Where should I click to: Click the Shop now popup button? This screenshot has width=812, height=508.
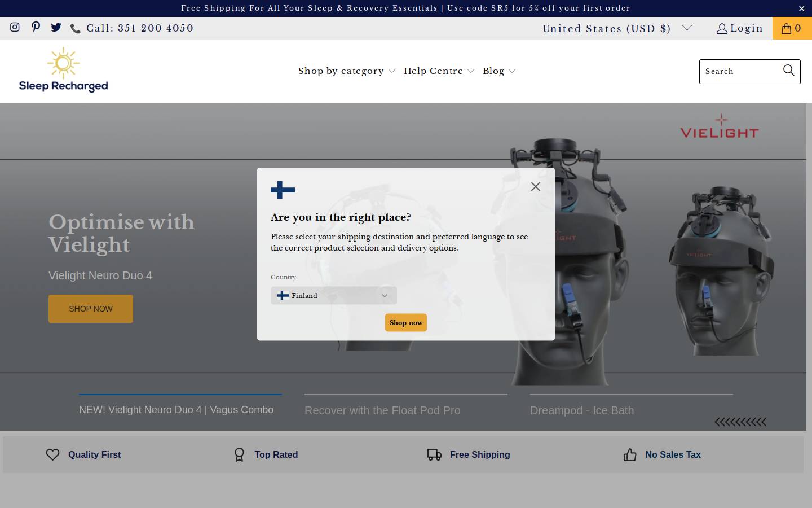[x=406, y=322]
